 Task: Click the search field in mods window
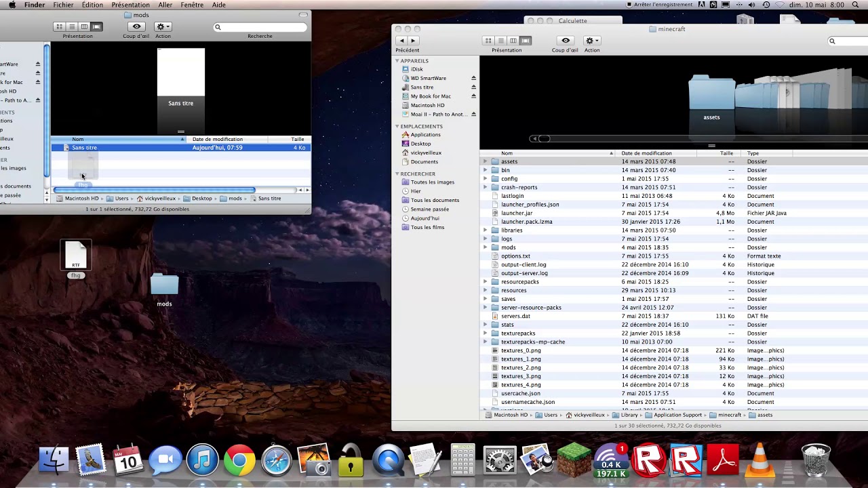click(x=260, y=27)
